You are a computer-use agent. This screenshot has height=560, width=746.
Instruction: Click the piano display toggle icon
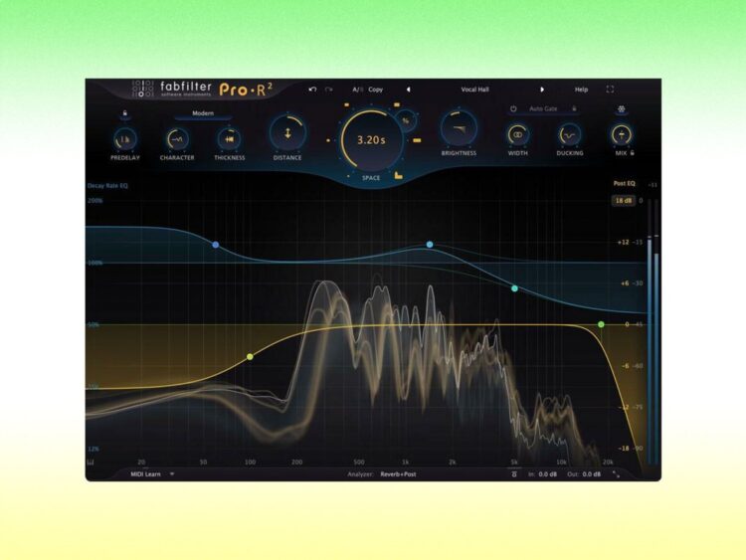pos(91,463)
